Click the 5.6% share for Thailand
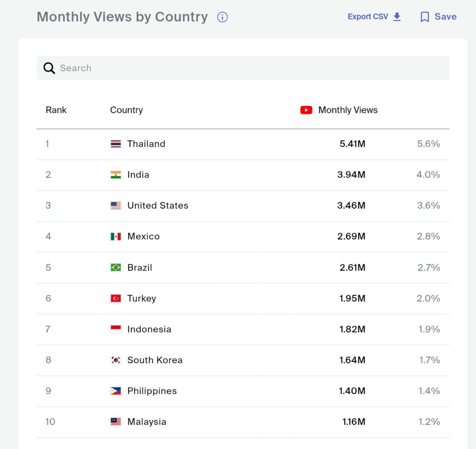Screen dimensions: 476x449 point(428,144)
